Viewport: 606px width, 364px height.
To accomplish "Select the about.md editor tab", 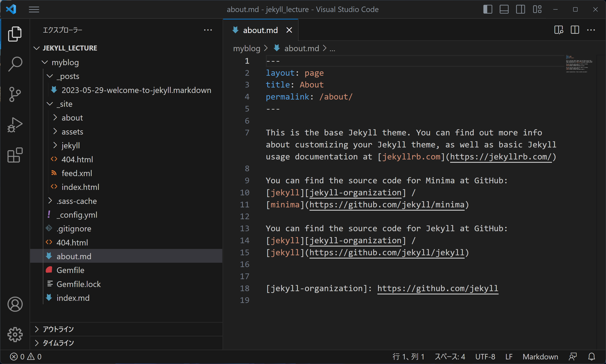I will point(261,30).
